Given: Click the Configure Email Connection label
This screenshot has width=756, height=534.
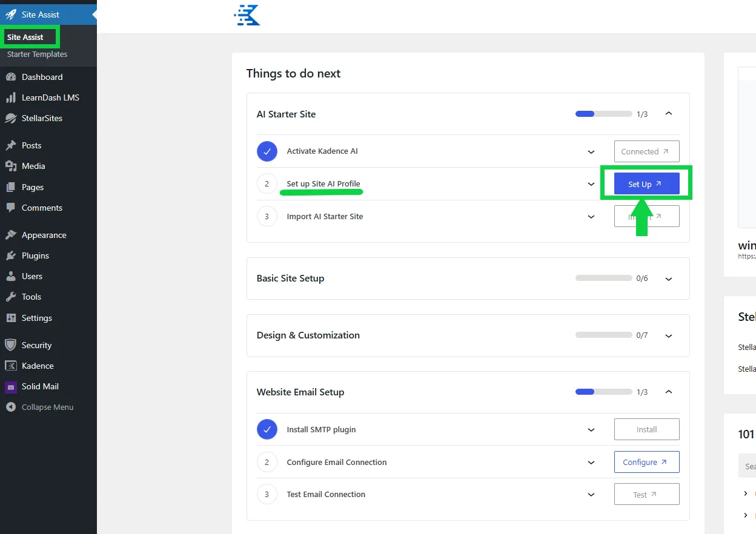Looking at the screenshot, I should (337, 462).
